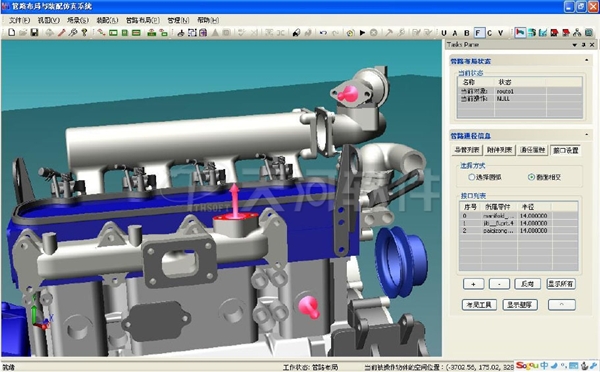Image resolution: width=600 pixels, height=372 pixels.
Task: Select row 1 in the port list table
Action: coord(518,223)
